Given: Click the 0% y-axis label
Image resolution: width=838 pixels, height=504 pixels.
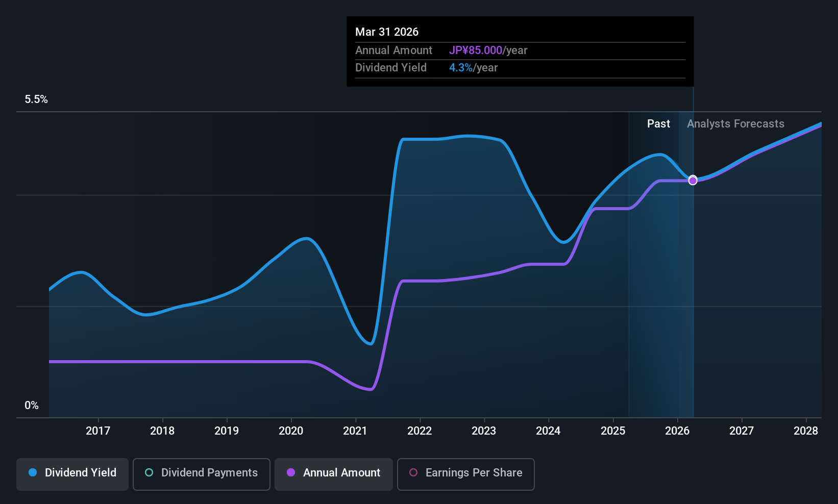Looking at the screenshot, I should pos(32,406).
